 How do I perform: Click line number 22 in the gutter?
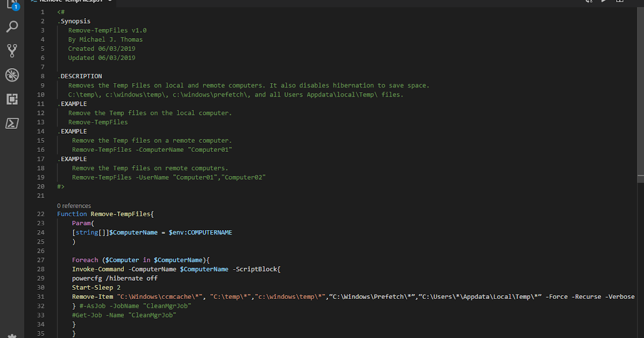point(41,214)
